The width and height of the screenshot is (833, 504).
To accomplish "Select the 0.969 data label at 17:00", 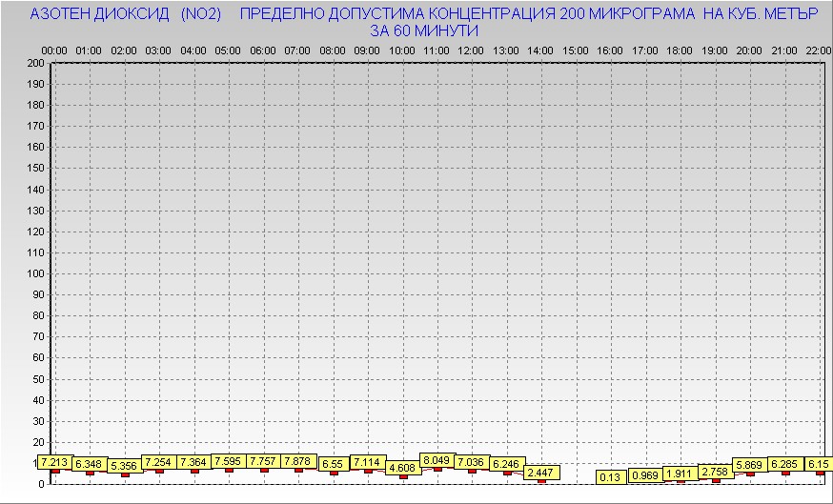I will tap(645, 475).
